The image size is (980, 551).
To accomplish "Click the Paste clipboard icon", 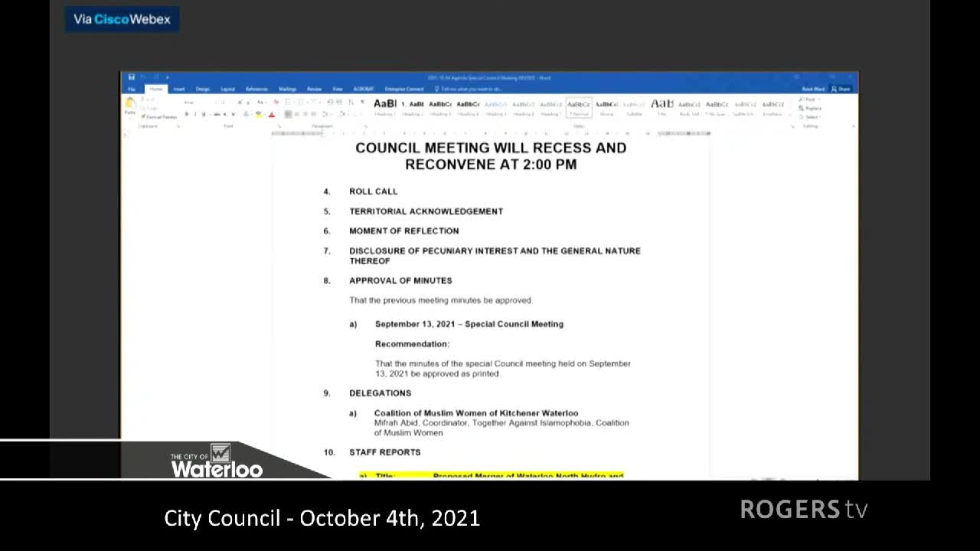I will tap(130, 103).
